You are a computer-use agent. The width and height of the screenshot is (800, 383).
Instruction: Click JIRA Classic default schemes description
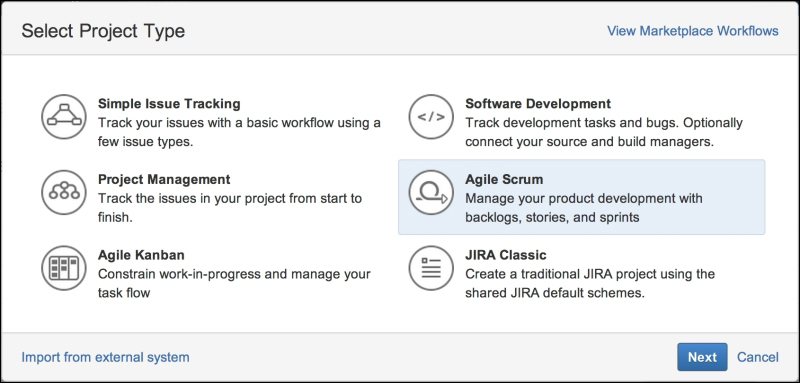590,284
